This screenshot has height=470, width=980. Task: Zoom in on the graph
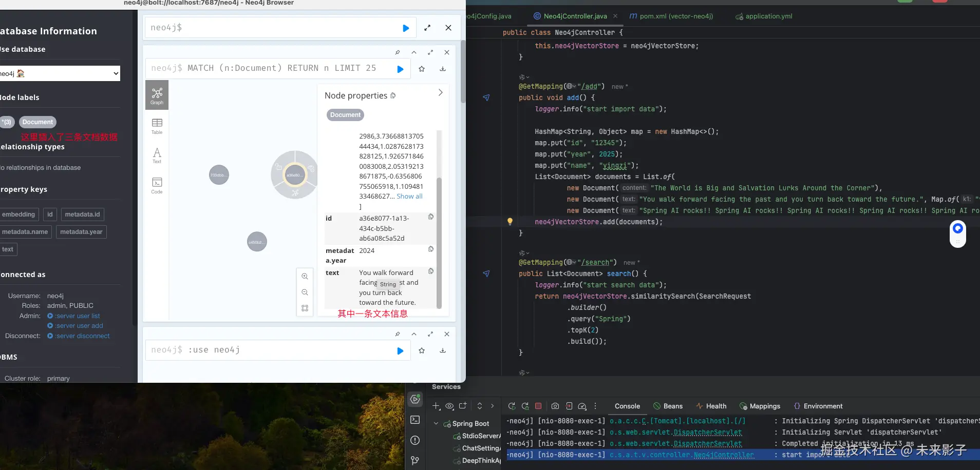click(x=305, y=277)
